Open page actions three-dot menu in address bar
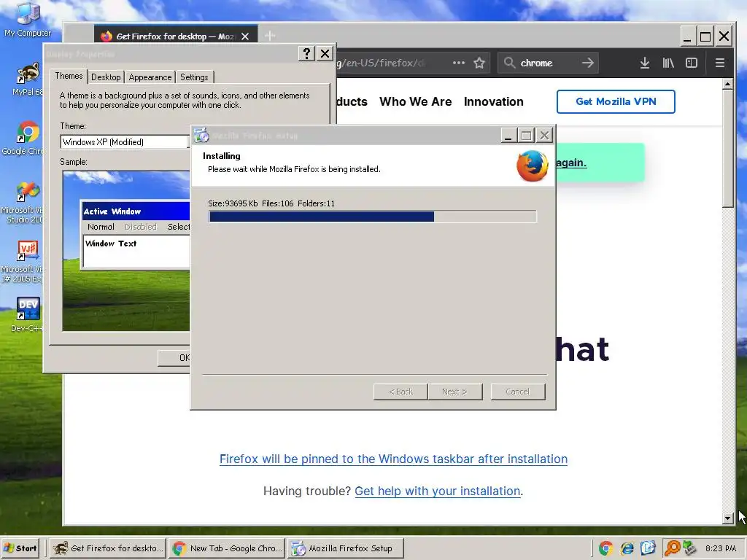747x560 pixels. point(458,63)
